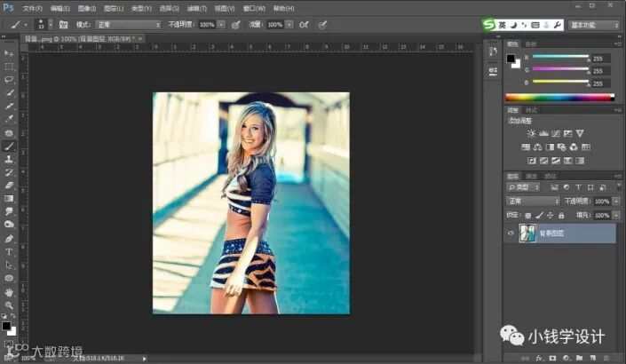Image resolution: width=626 pixels, height=364 pixels.
Task: Select the History Brush tool
Action: [9, 172]
